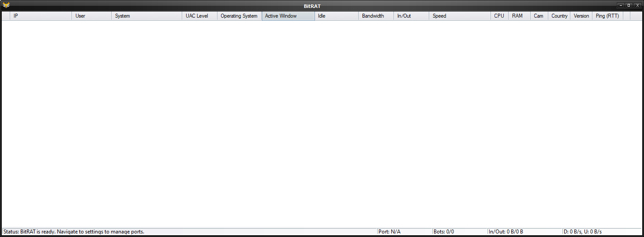Click the Port: N/A status field
Screen dimensions: 644x237
click(x=404, y=232)
